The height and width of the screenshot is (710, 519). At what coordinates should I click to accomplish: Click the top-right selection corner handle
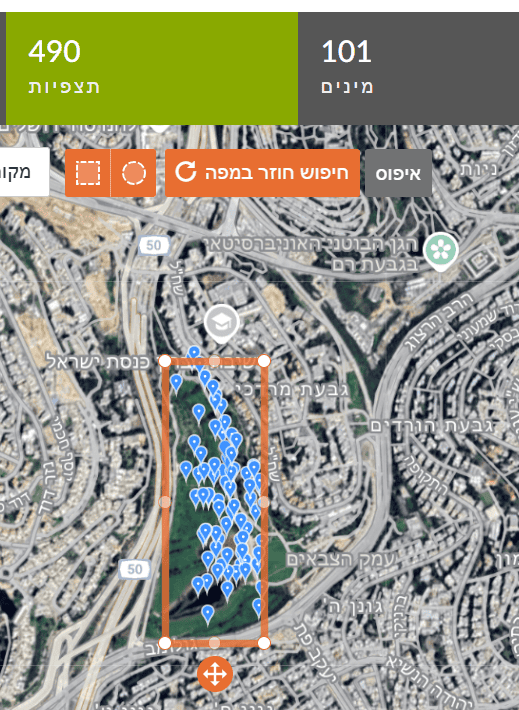click(x=264, y=361)
